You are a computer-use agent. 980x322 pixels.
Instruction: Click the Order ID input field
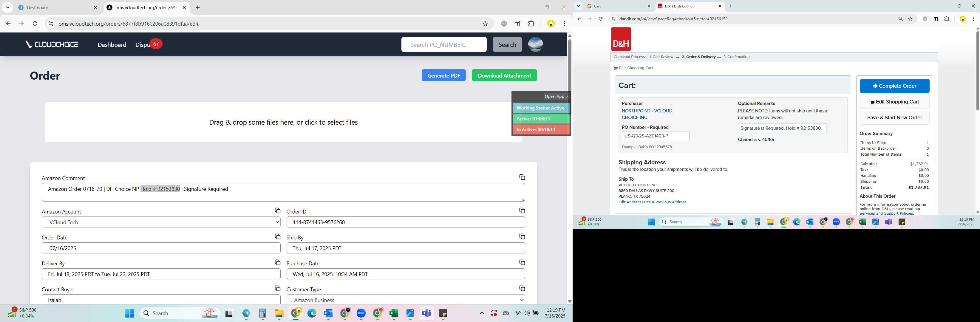click(x=406, y=222)
